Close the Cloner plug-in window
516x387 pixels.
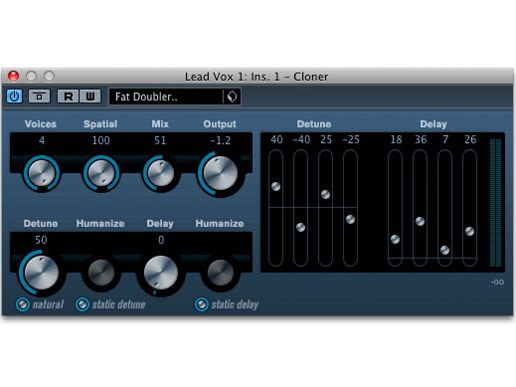pos(13,76)
